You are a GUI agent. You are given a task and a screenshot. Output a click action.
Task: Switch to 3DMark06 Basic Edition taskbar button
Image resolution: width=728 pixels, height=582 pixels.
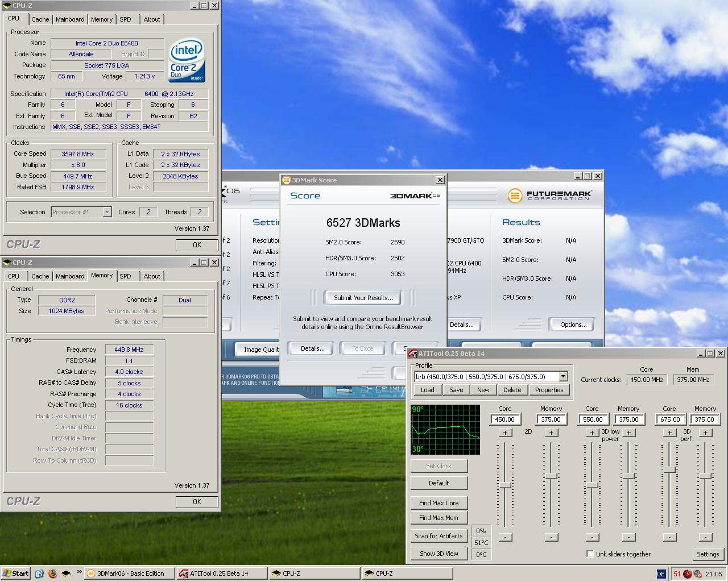tap(129, 573)
